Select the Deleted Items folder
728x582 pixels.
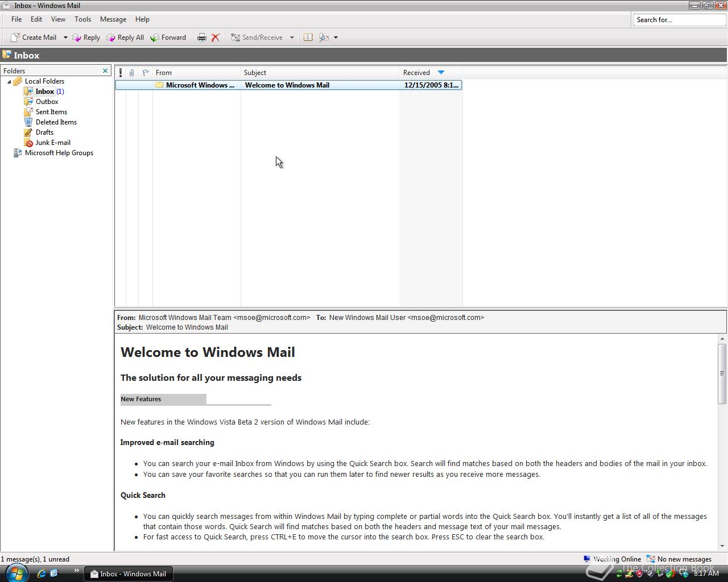56,122
